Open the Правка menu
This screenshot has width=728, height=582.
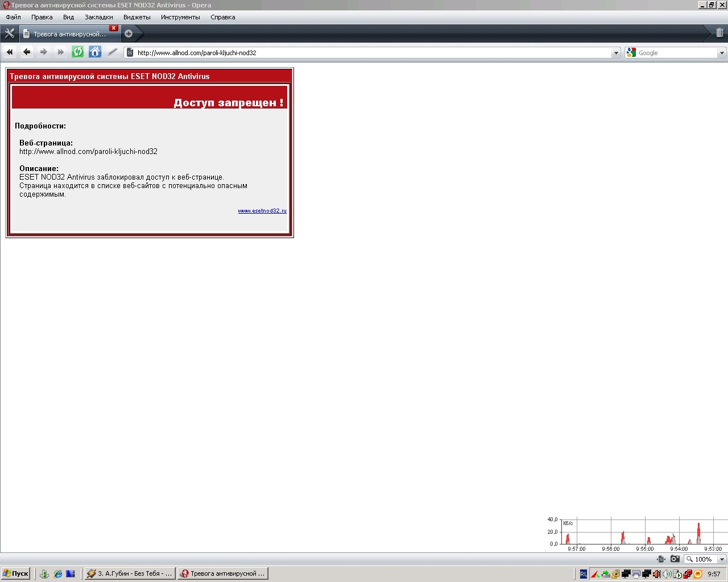coord(42,17)
